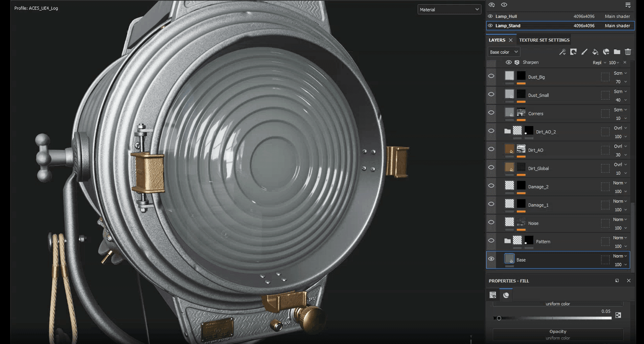
Task: Click the add effect magic wand icon
Action: tap(562, 52)
